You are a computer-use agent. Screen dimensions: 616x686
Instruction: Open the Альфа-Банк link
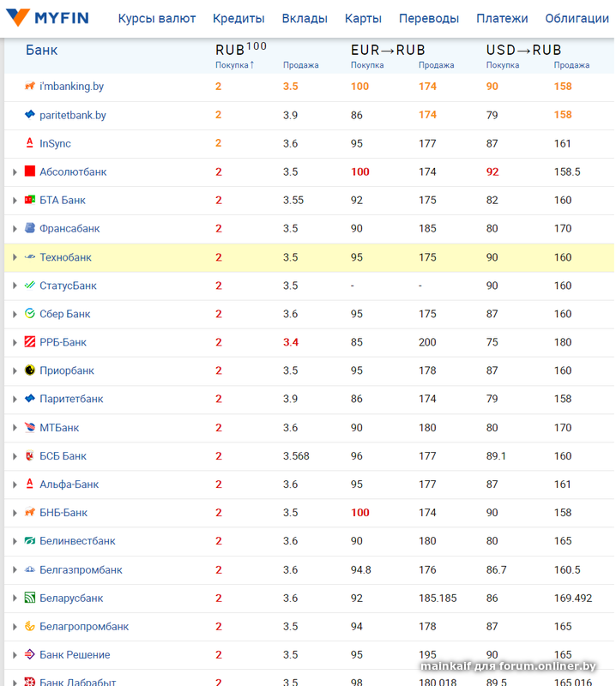69,484
